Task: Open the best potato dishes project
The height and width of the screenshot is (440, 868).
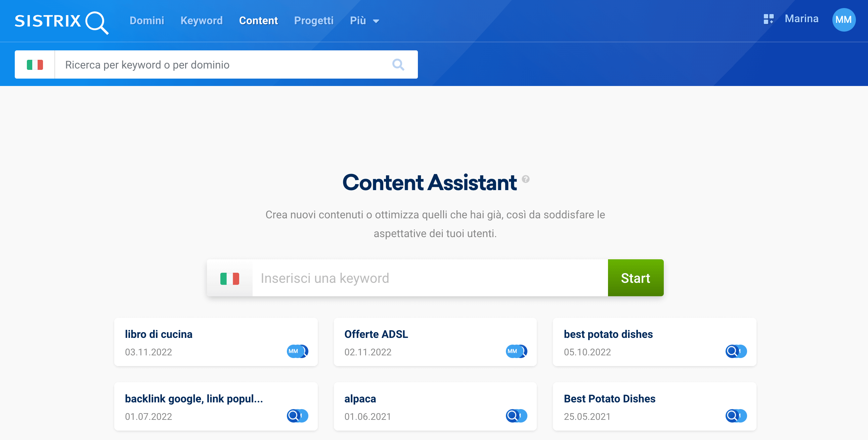Action: pyautogui.click(x=654, y=342)
